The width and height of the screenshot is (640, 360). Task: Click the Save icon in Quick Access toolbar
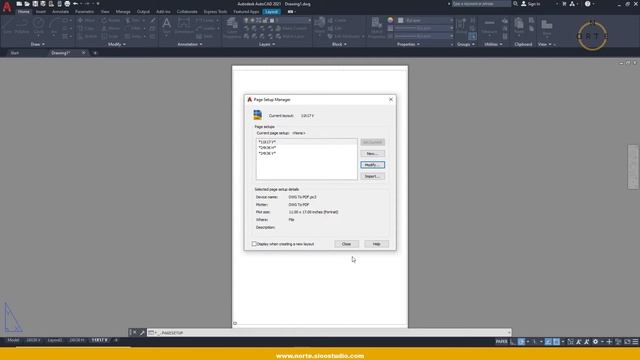[35, 4]
